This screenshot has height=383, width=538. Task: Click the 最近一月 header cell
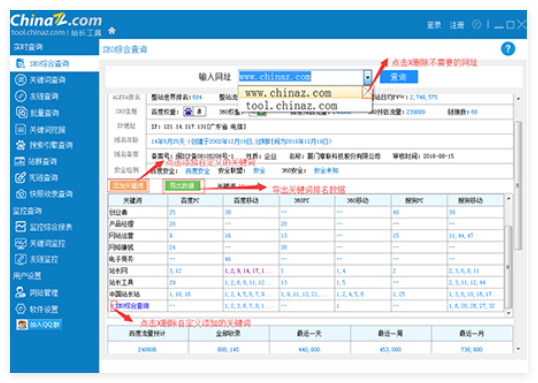[472, 333]
